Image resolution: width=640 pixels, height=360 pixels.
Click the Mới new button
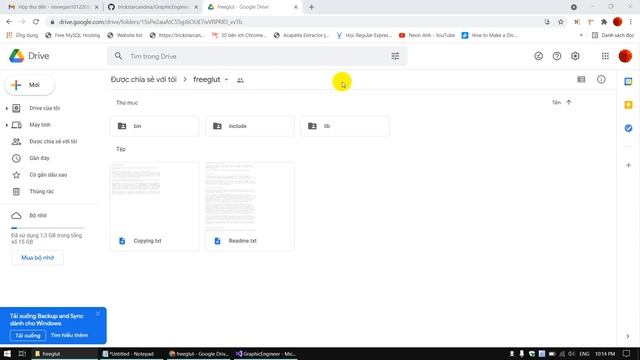pos(29,85)
